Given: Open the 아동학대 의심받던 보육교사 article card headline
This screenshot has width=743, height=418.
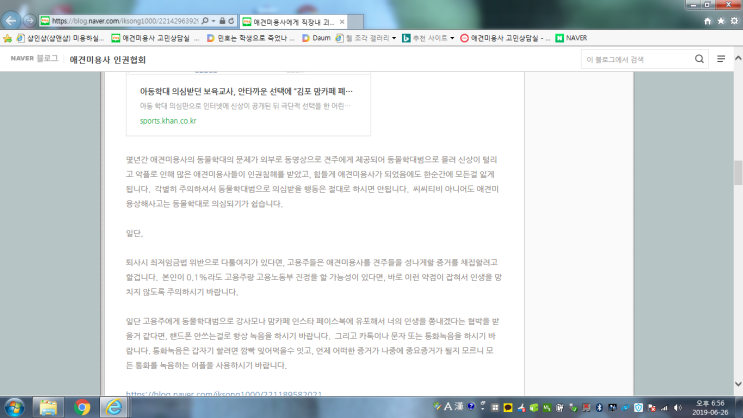Looking at the screenshot, I should click(x=246, y=91).
